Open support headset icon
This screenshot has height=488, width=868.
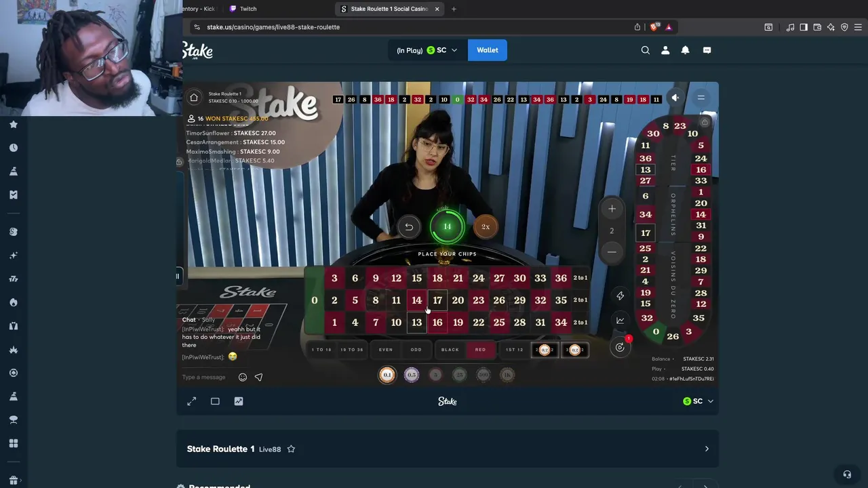click(x=846, y=474)
